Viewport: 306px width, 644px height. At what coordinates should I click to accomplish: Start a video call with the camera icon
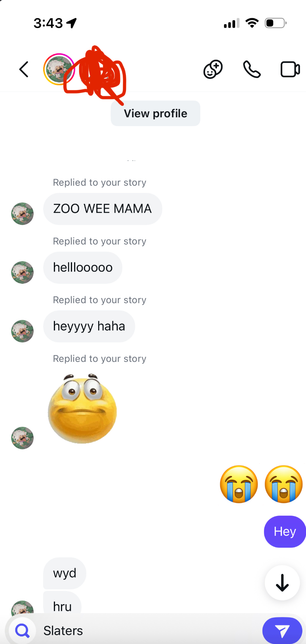(x=290, y=70)
